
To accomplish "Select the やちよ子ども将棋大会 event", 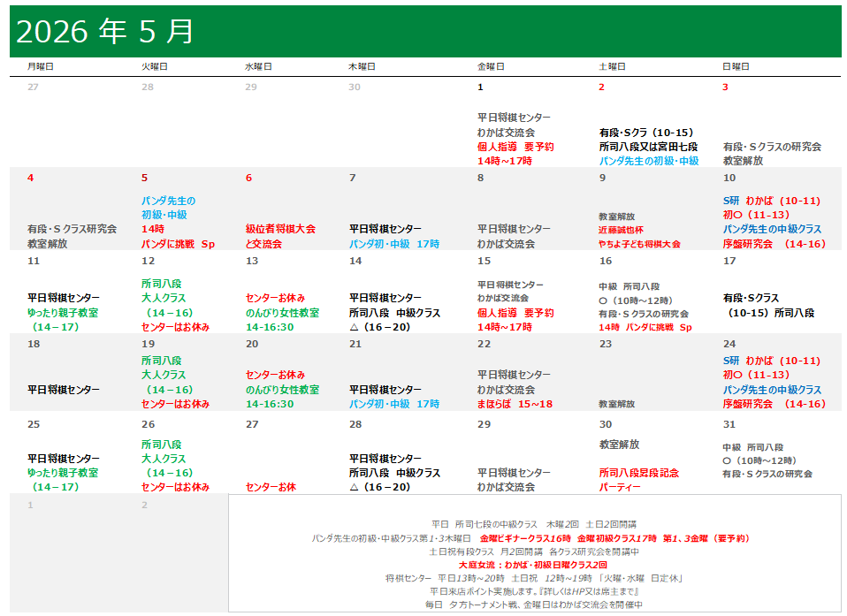I will point(639,244).
